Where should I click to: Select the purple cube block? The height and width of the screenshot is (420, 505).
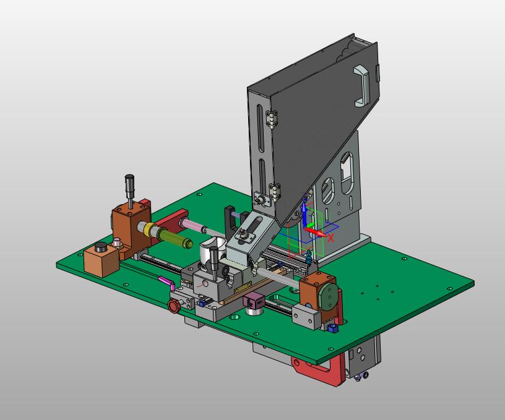coord(254,300)
